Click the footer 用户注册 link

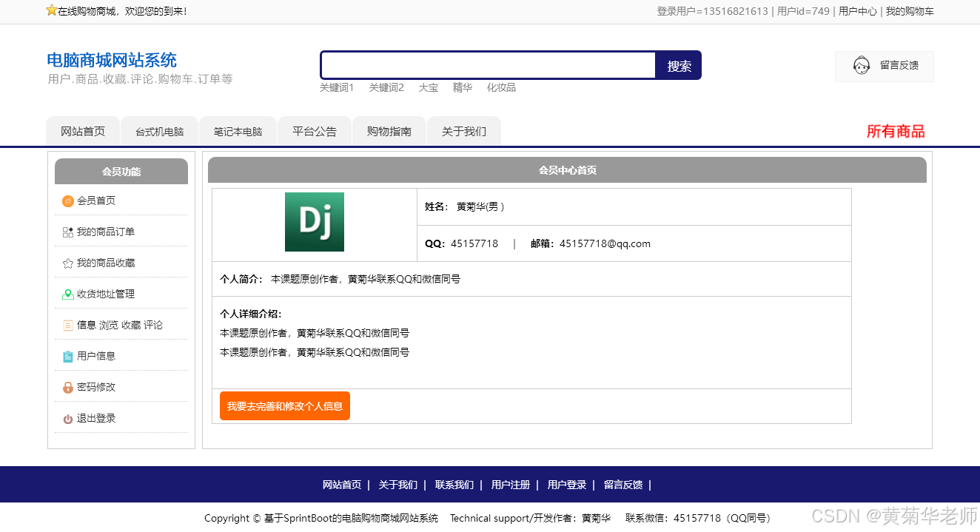coord(511,485)
